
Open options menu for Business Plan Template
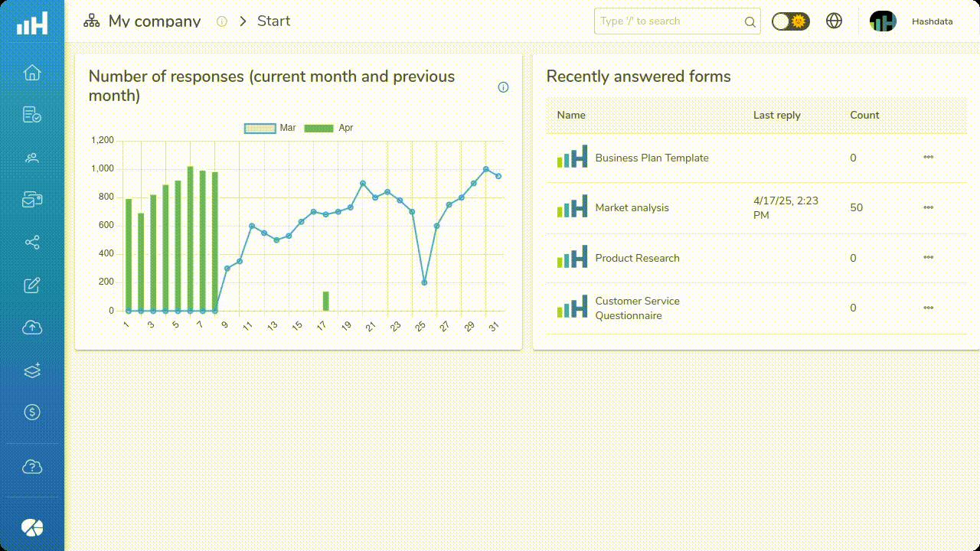tap(928, 158)
